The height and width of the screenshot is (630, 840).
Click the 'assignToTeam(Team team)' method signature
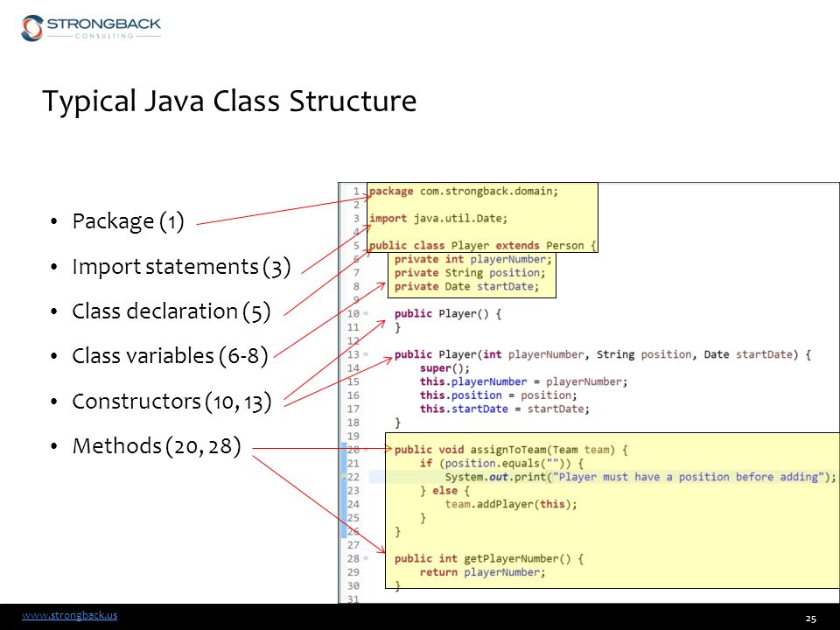click(511, 450)
